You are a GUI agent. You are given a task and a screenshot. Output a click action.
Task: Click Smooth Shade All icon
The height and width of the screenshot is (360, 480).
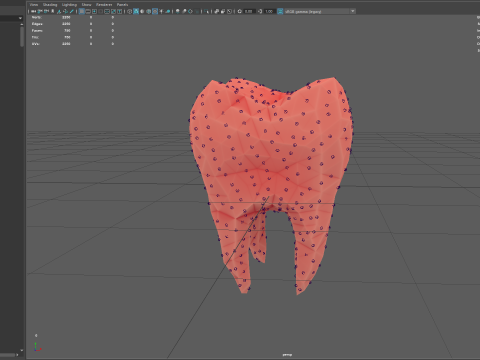[x=135, y=11]
